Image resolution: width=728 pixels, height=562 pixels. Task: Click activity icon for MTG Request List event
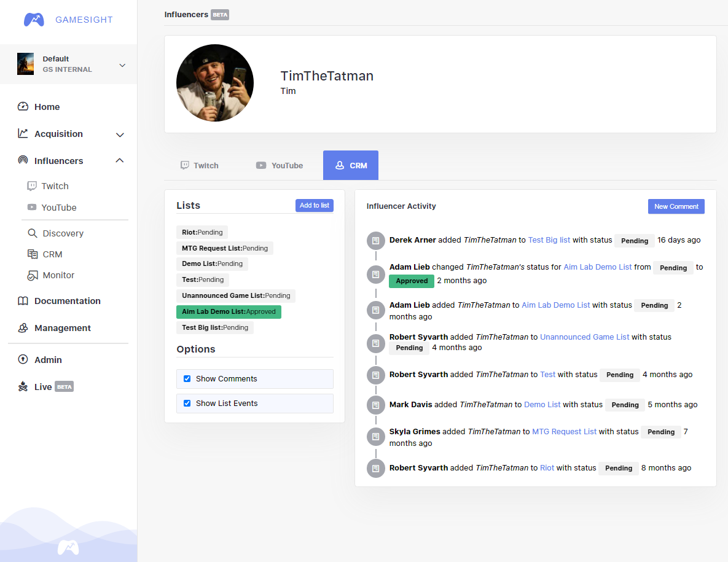(x=375, y=437)
